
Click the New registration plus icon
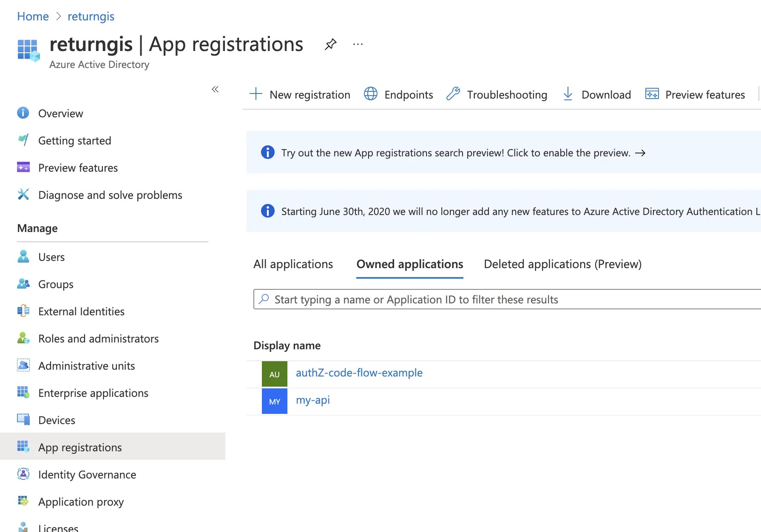[256, 94]
